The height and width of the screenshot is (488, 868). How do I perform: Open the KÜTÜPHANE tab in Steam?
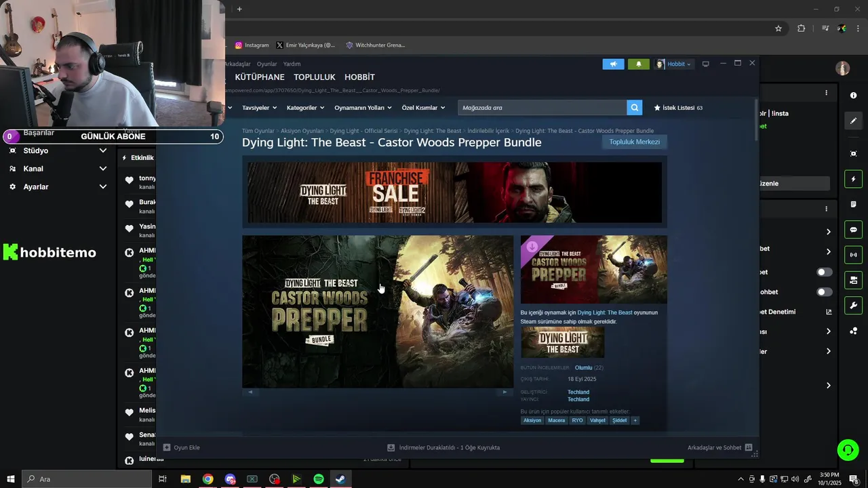(x=260, y=77)
